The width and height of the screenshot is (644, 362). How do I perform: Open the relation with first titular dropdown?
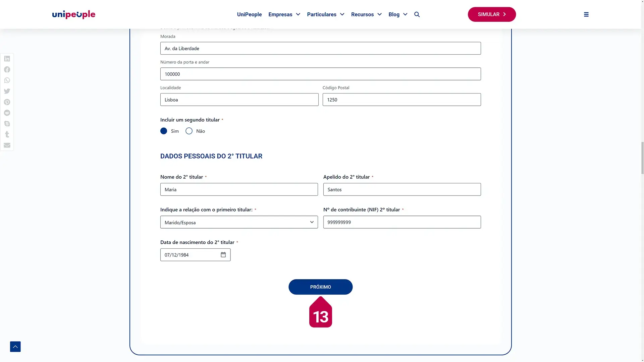pyautogui.click(x=239, y=222)
